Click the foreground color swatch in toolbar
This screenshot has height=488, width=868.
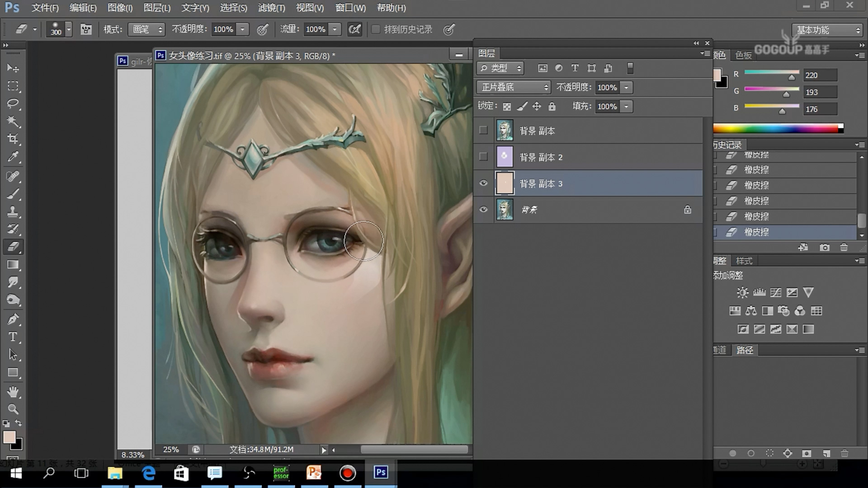click(9, 437)
